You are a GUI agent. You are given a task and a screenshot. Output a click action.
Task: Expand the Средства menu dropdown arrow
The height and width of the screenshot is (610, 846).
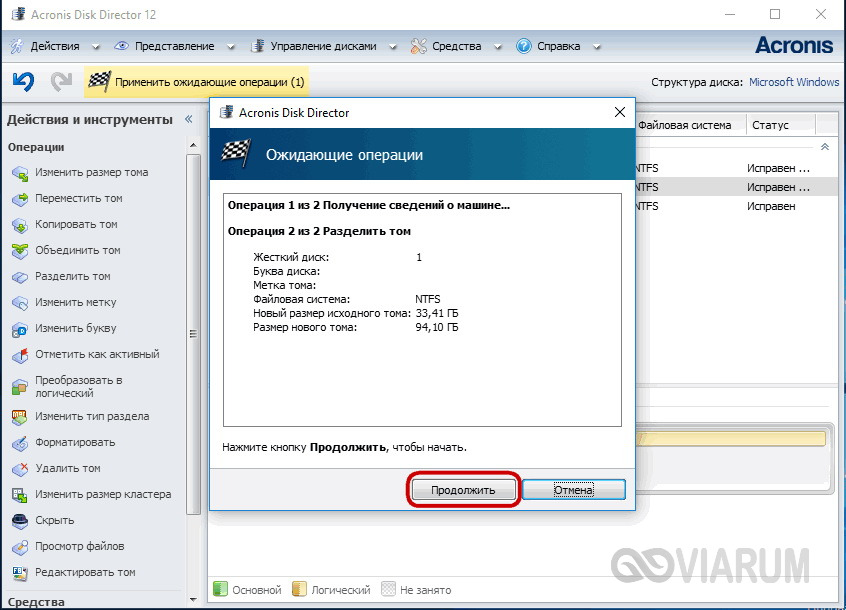[497, 47]
